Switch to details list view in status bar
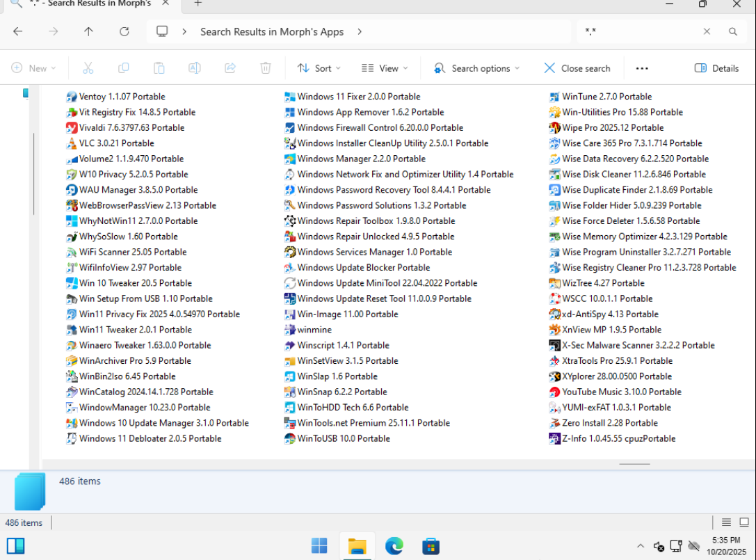This screenshot has width=756, height=560. pos(726,522)
